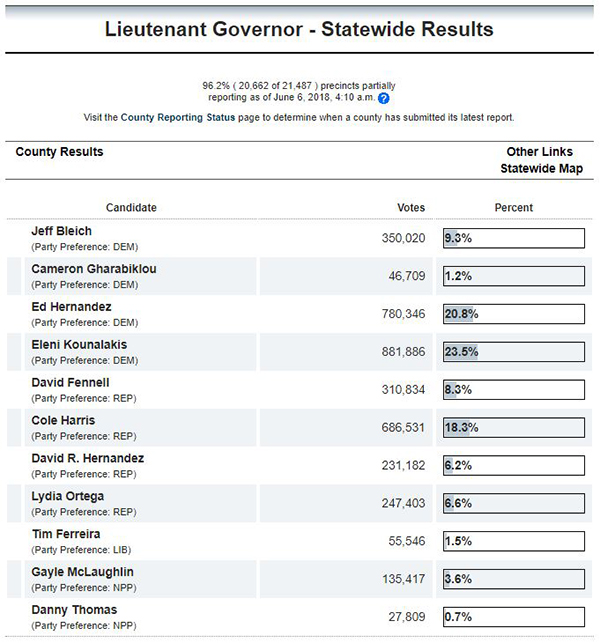Click the Lieutenant Governor Statewide Results title

coord(299,30)
